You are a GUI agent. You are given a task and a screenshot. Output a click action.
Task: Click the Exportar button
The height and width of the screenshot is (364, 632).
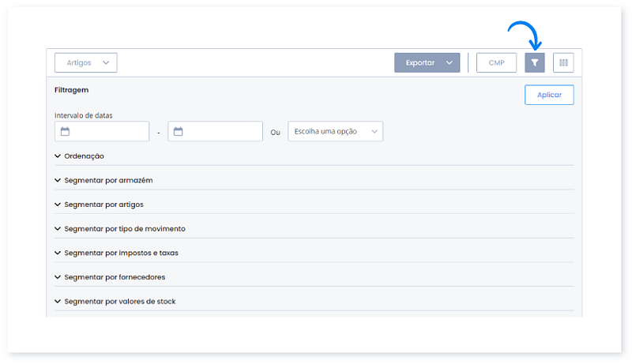coord(419,63)
